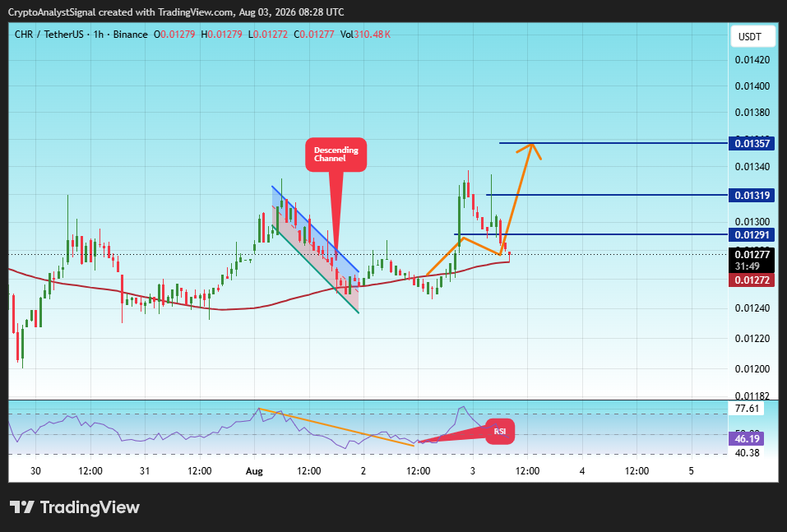Click the Vol 310.48K volume reading
Image resolution: width=787 pixels, height=532 pixels.
[x=365, y=35]
